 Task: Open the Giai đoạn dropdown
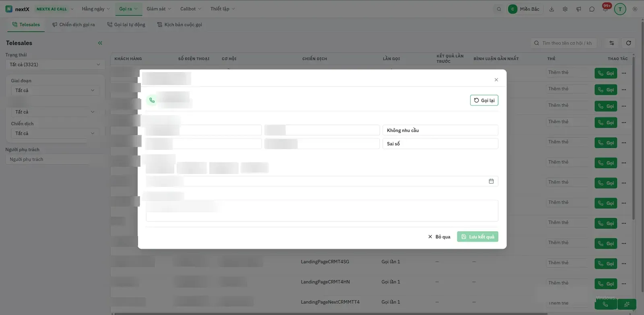tap(55, 90)
